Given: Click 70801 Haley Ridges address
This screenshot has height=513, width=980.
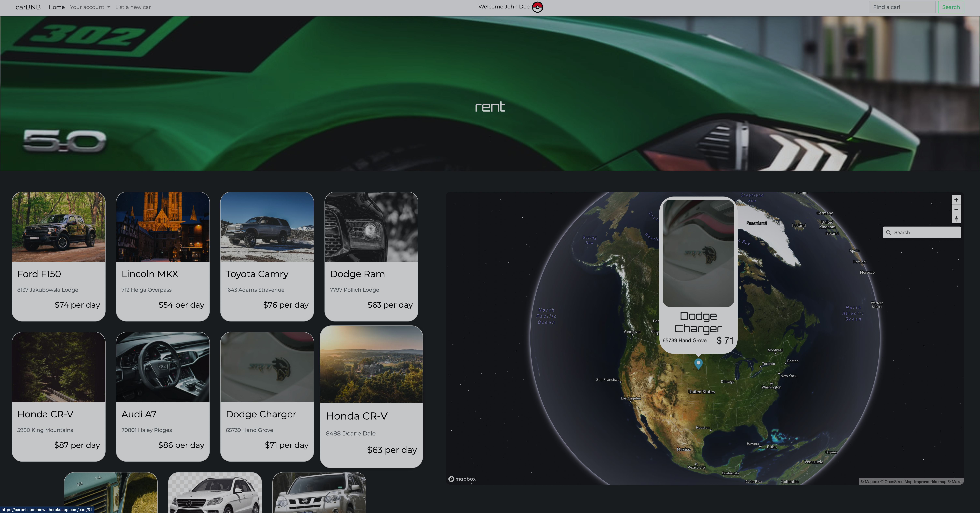Looking at the screenshot, I should pyautogui.click(x=146, y=430).
